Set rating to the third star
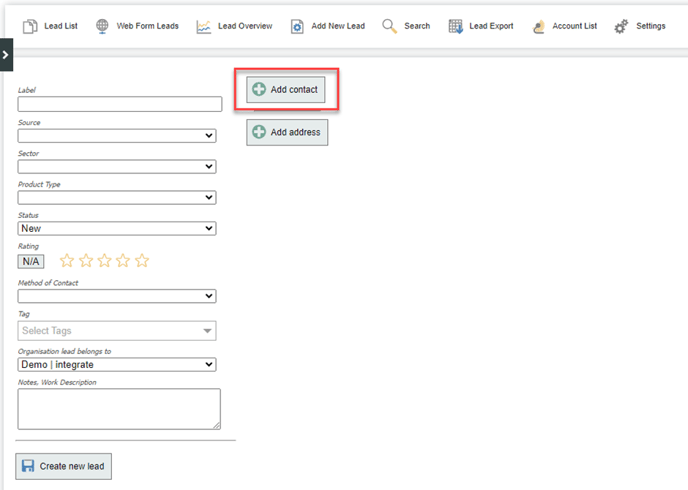This screenshot has height=490, width=688. 105,261
